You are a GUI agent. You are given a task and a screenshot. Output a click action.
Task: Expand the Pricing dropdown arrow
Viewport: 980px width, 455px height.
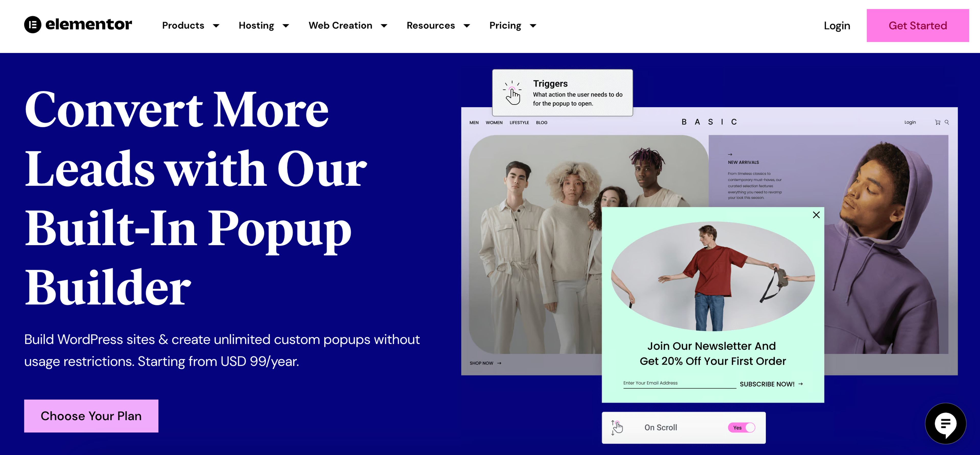(x=533, y=26)
